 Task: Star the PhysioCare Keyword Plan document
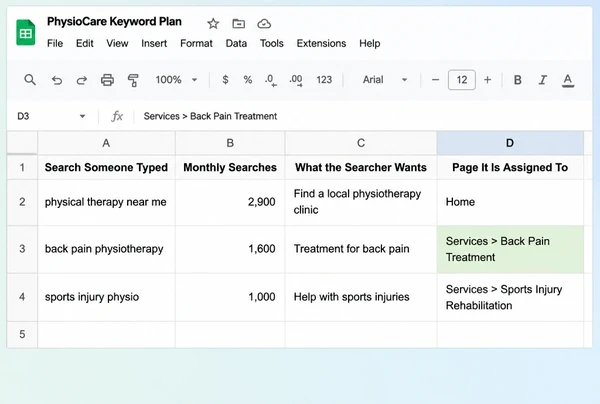click(x=213, y=24)
